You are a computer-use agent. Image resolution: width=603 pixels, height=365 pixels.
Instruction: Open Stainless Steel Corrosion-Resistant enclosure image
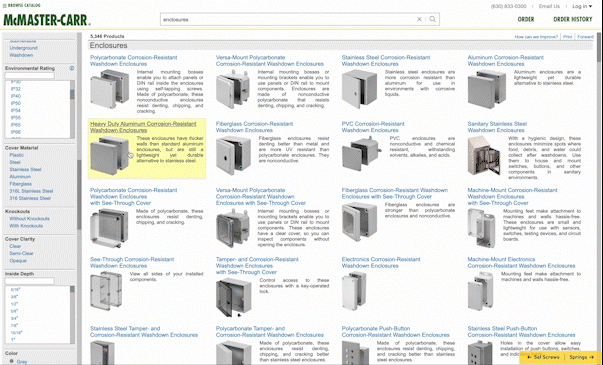pos(360,89)
